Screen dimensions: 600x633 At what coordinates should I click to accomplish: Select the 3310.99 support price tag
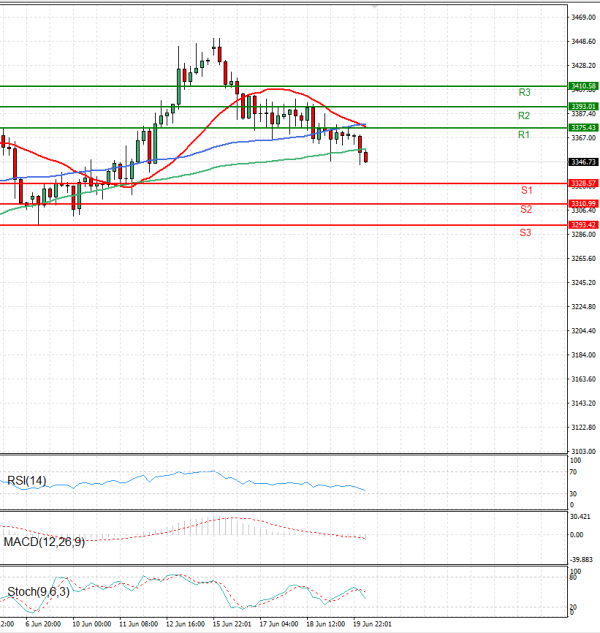point(583,203)
